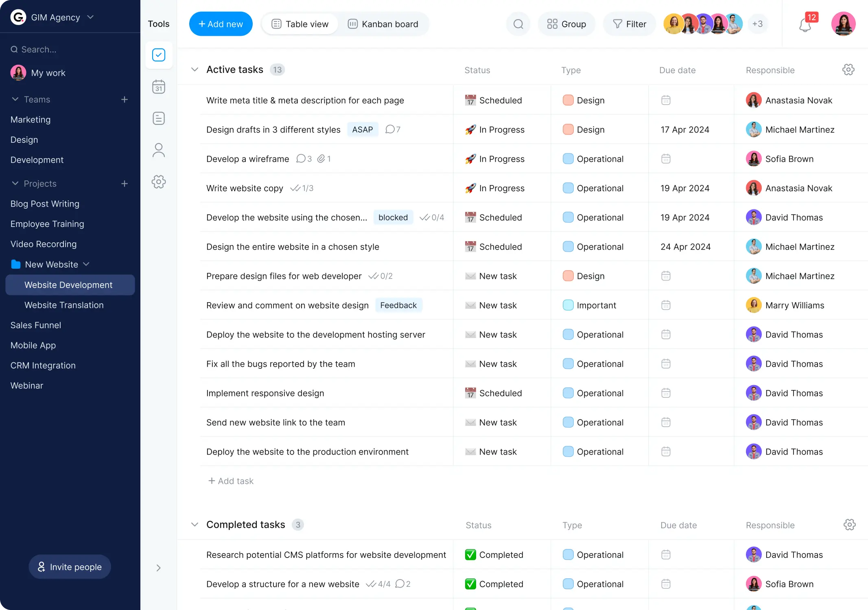
Task: Click the GIM Agency logo
Action: coord(18,17)
